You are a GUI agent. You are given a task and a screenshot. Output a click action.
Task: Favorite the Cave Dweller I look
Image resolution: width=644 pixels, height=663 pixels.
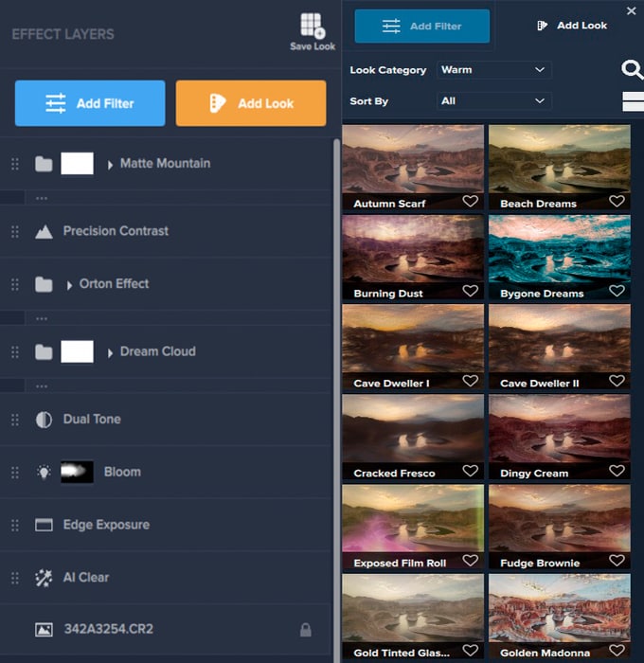470,381
